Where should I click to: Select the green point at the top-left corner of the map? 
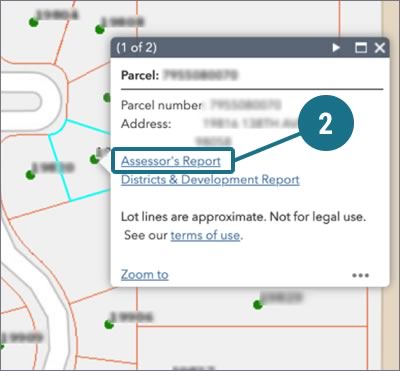point(33,22)
